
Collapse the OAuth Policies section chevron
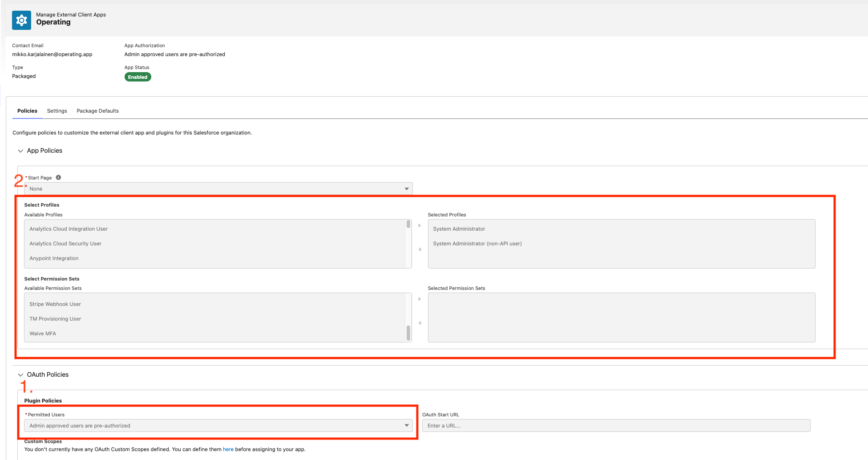[x=20, y=375]
